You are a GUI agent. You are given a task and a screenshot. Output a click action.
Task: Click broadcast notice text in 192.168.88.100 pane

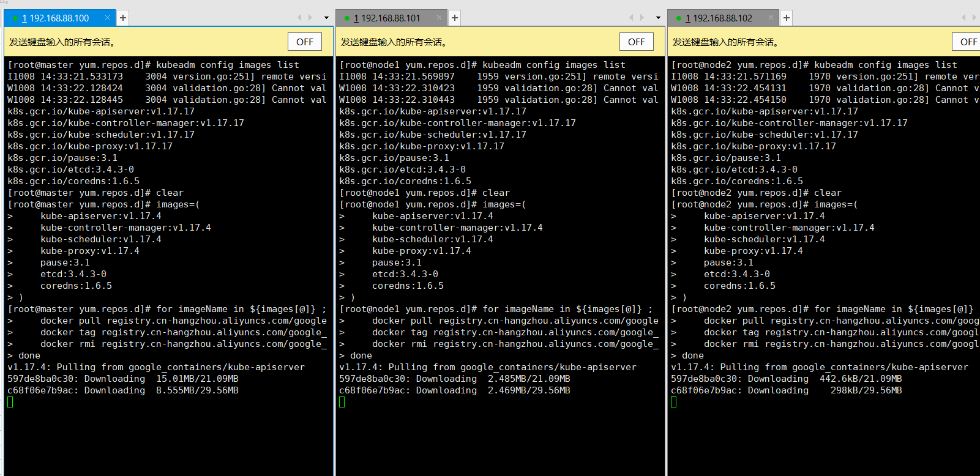(62, 42)
